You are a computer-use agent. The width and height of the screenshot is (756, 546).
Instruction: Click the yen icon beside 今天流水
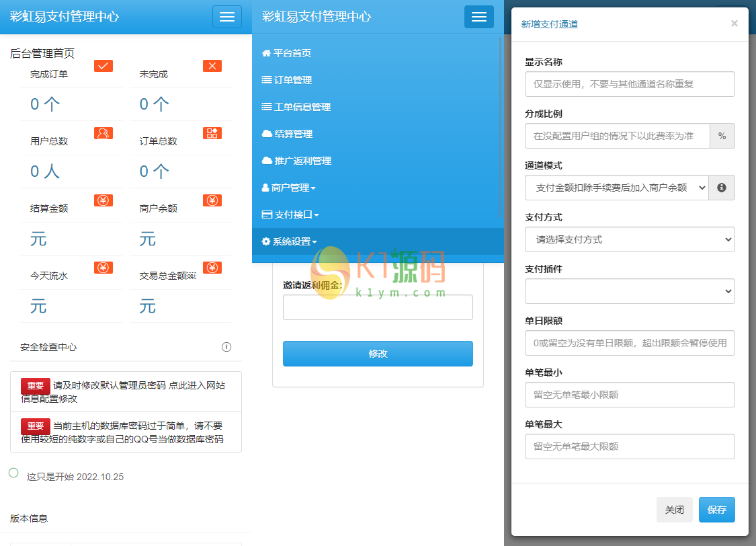click(103, 268)
